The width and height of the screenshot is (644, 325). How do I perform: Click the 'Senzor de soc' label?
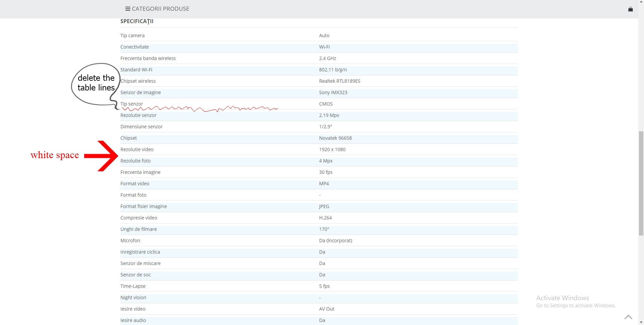[x=136, y=275]
